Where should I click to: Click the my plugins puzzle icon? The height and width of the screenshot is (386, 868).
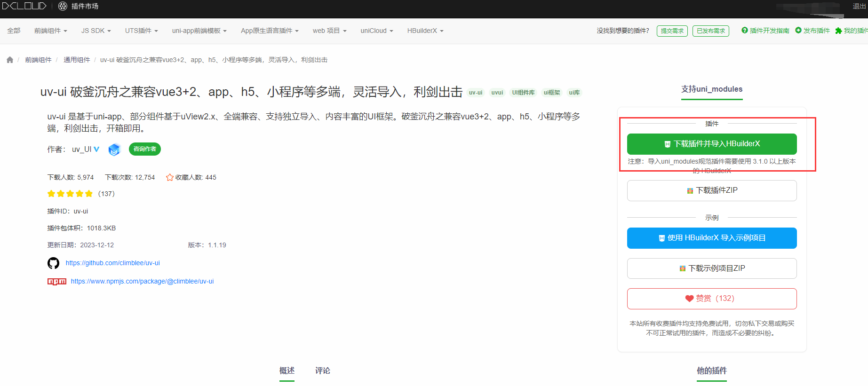(838, 31)
